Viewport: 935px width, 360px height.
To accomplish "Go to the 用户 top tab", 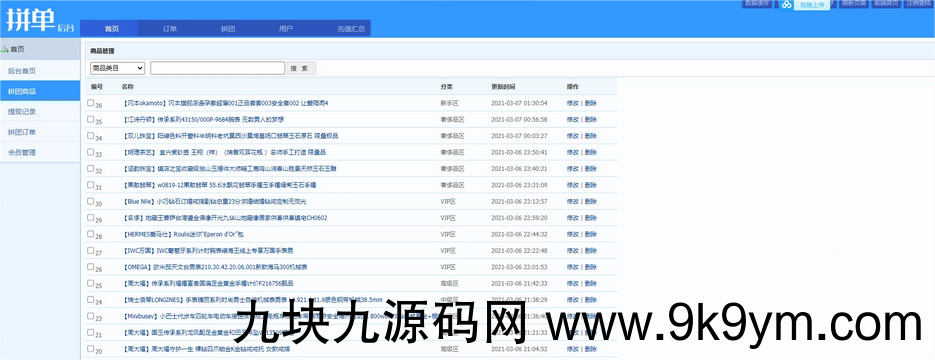I will 286,29.
